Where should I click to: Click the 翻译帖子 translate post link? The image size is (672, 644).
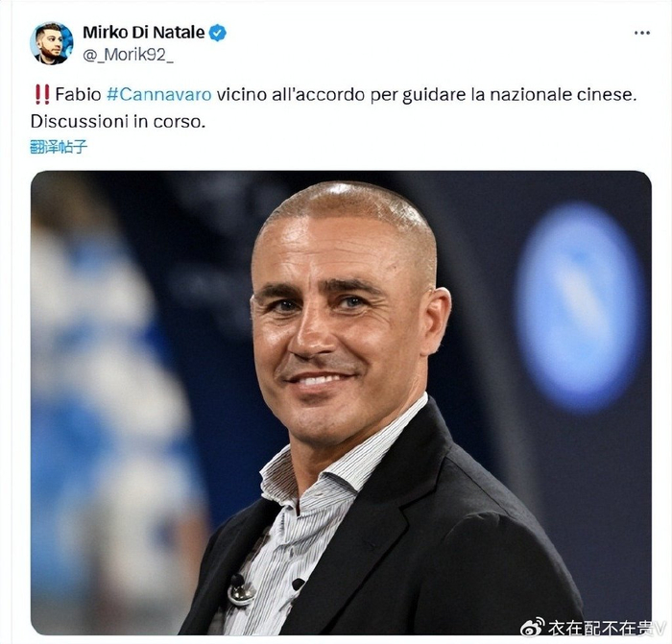tap(59, 147)
